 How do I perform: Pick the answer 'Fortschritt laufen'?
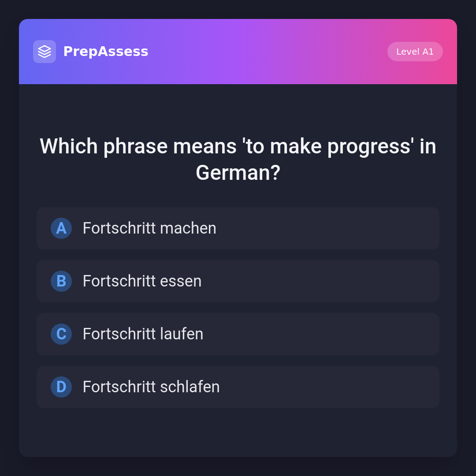coord(143,334)
